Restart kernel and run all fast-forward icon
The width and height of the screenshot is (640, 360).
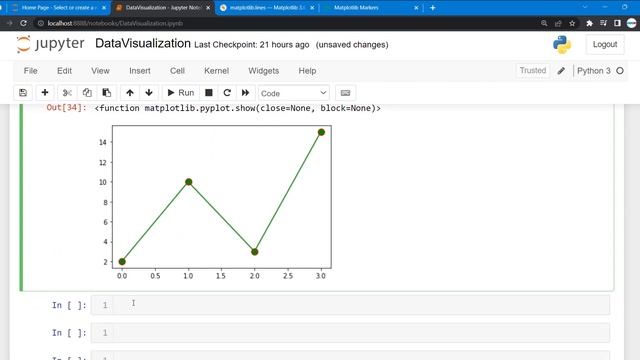coord(245,93)
